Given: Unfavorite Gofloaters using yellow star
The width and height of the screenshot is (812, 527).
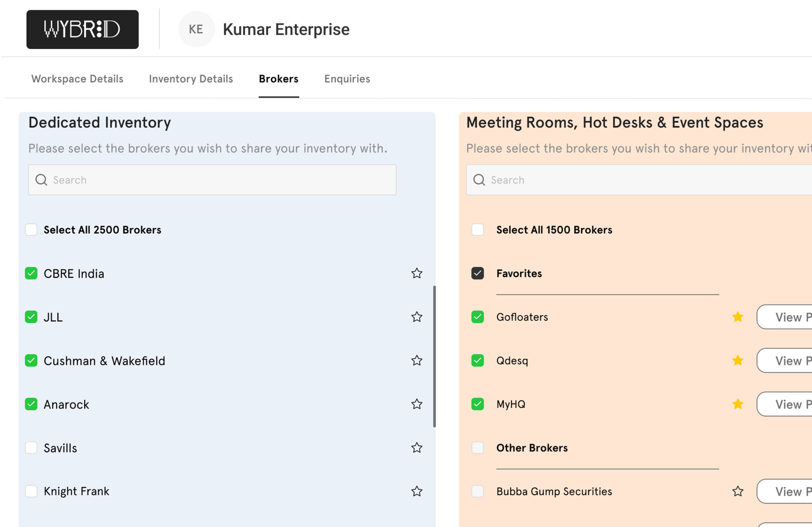Looking at the screenshot, I should [738, 317].
